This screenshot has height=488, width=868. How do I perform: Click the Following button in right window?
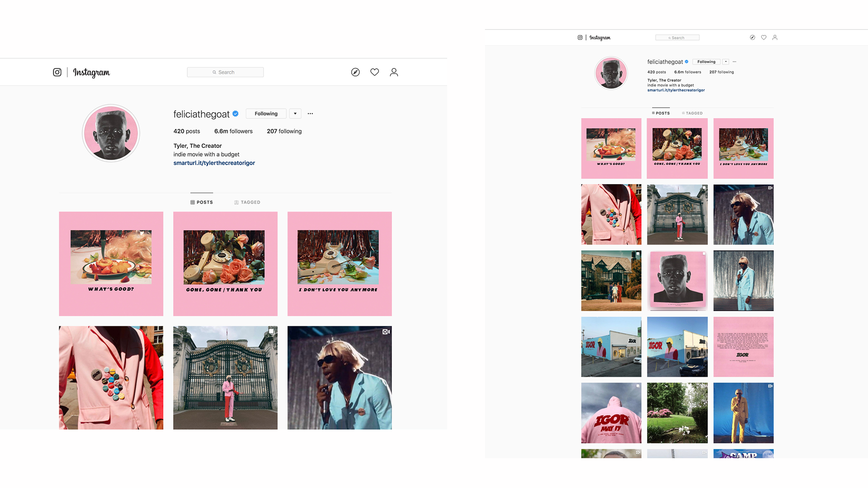pyautogui.click(x=706, y=62)
